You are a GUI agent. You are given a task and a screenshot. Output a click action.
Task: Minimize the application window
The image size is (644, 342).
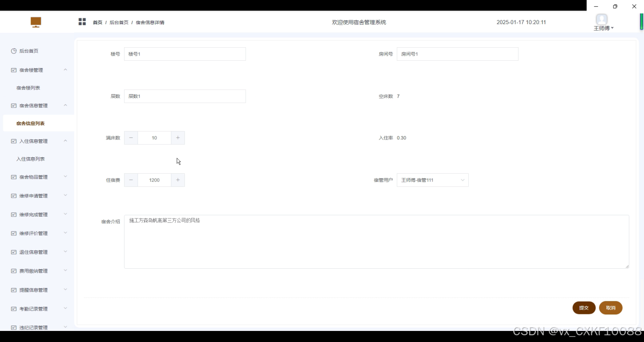pyautogui.click(x=596, y=6)
